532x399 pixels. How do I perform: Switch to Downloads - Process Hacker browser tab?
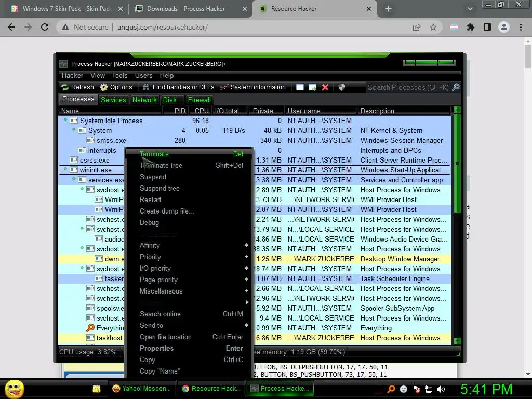[x=191, y=9]
